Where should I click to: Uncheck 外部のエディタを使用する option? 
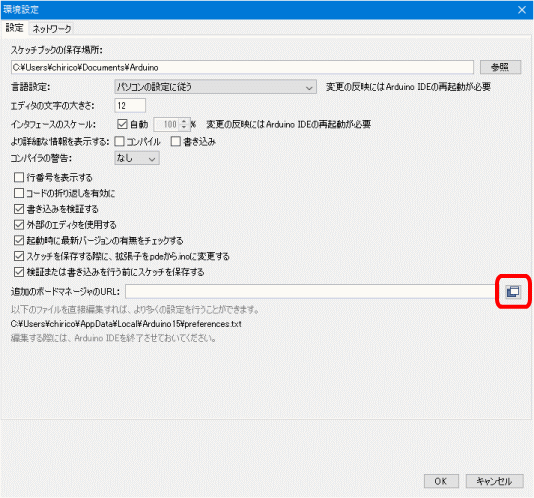(19, 224)
